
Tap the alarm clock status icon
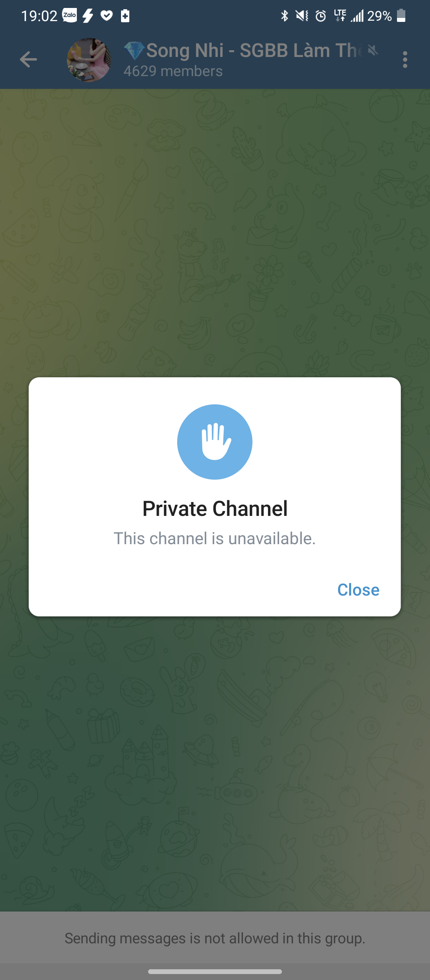coord(321,16)
